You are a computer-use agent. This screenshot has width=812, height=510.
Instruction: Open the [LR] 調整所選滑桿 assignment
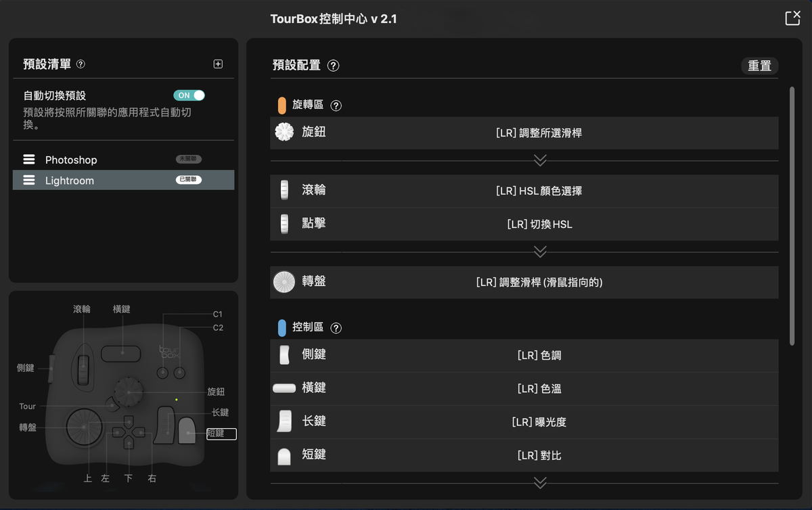[x=539, y=133]
